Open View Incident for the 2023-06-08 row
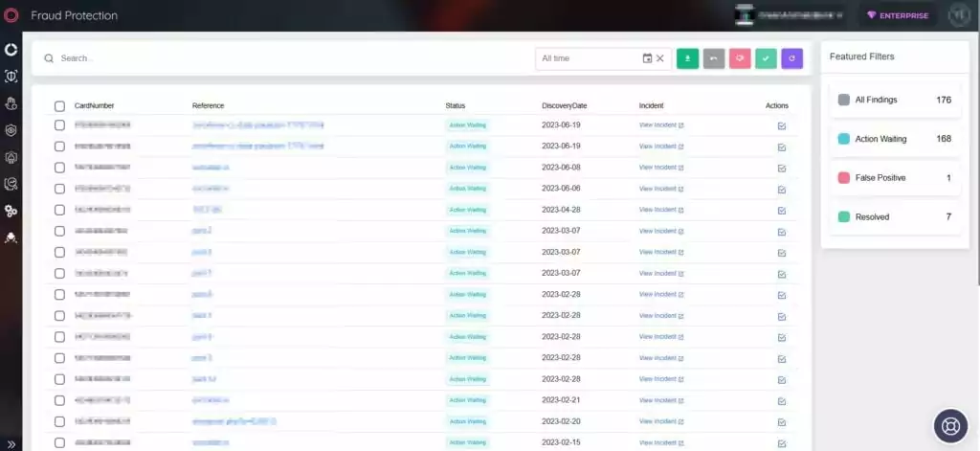This screenshot has width=980, height=451. pos(661,167)
